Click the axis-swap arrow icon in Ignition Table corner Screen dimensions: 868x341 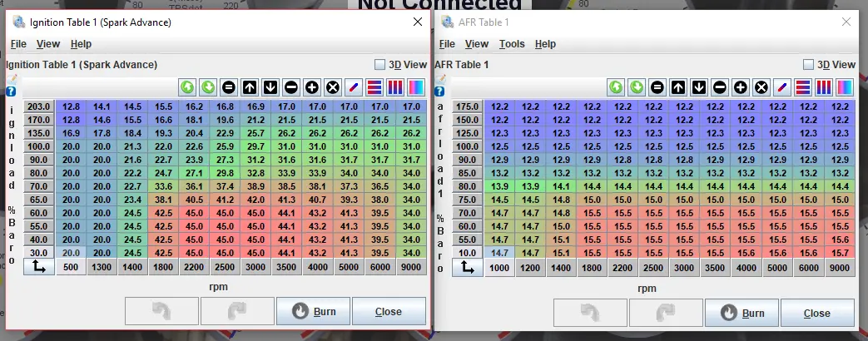[x=39, y=268]
